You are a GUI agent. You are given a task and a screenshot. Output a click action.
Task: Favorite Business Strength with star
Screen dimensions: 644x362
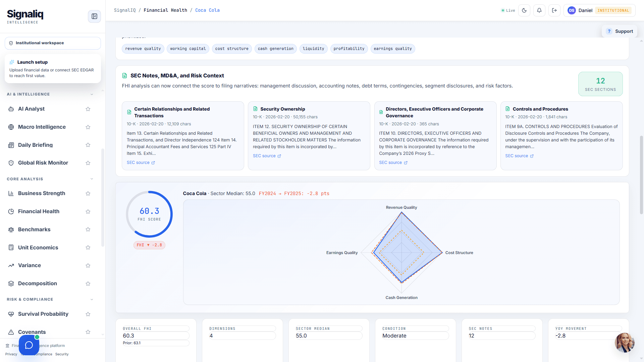88,193
